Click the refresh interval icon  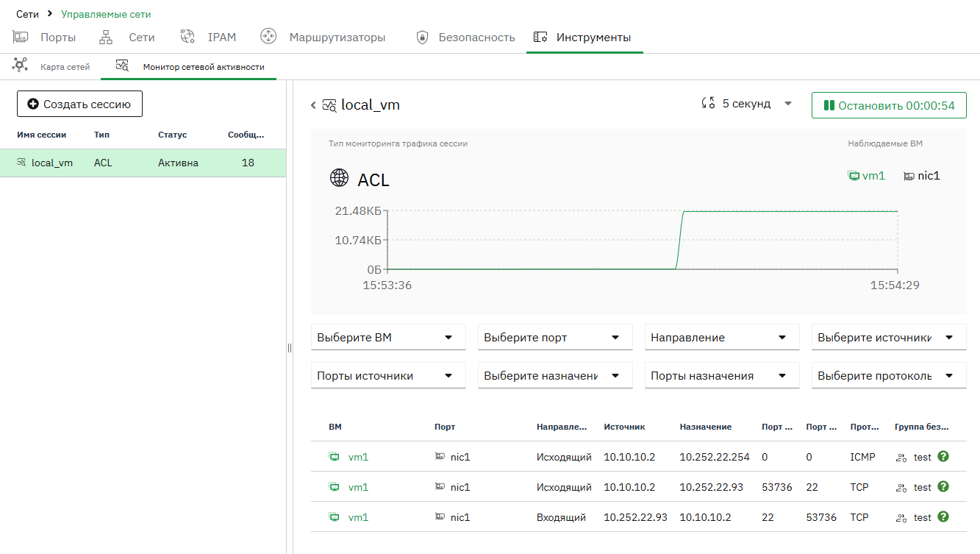point(709,104)
